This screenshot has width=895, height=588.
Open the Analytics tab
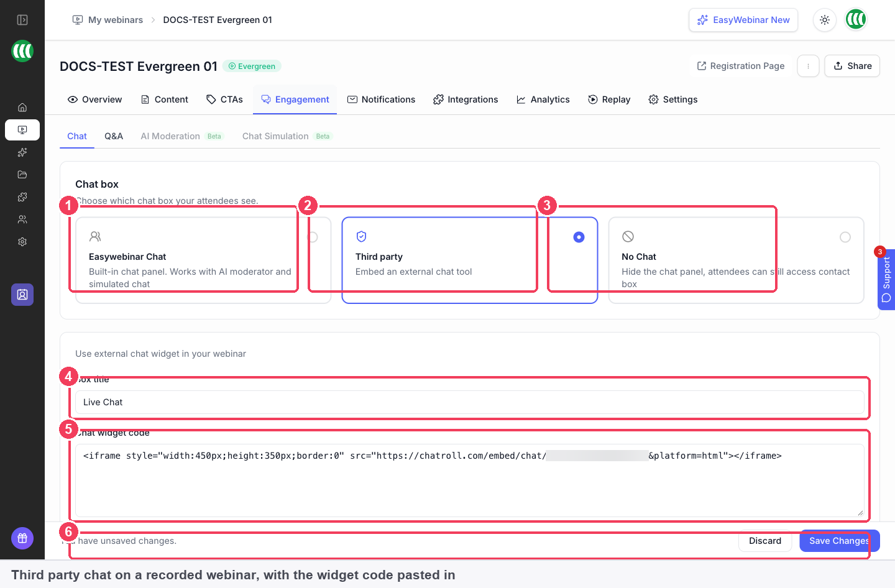[543, 99]
